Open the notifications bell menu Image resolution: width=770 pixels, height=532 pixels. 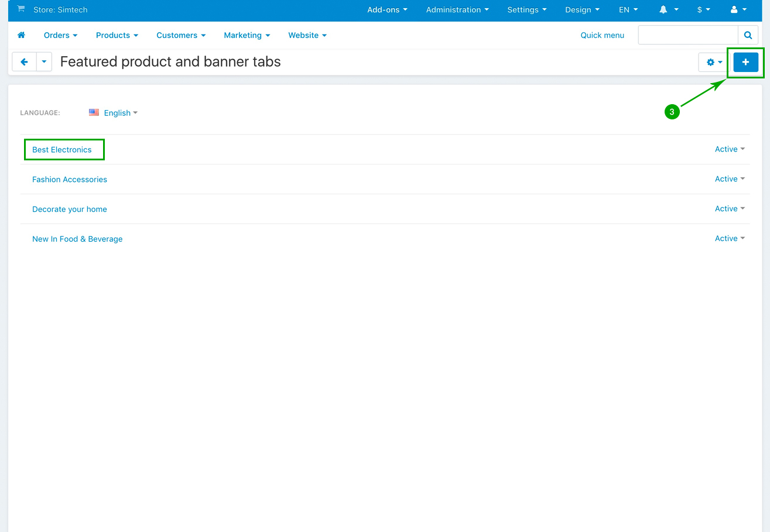(x=668, y=10)
